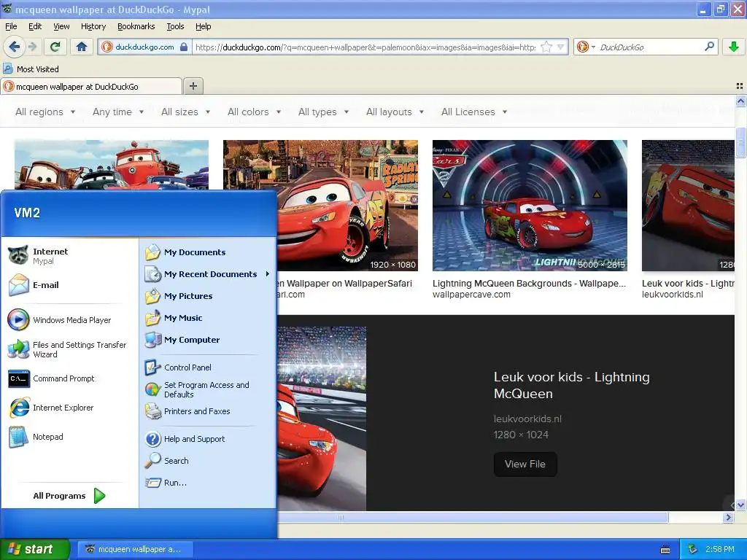Open the All regions filter dropdown
The image size is (747, 560).
click(45, 112)
